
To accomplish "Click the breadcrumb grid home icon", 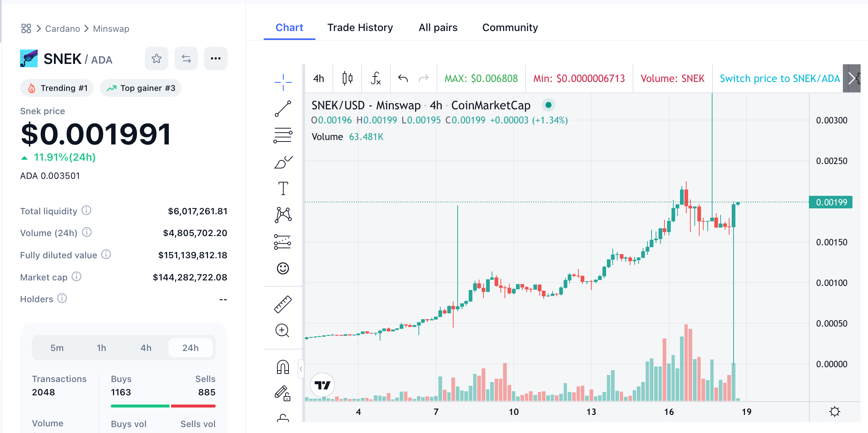I will coord(26,28).
